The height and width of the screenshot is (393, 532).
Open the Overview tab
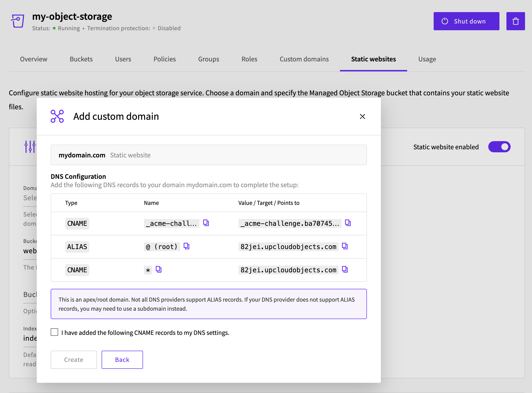coord(33,59)
